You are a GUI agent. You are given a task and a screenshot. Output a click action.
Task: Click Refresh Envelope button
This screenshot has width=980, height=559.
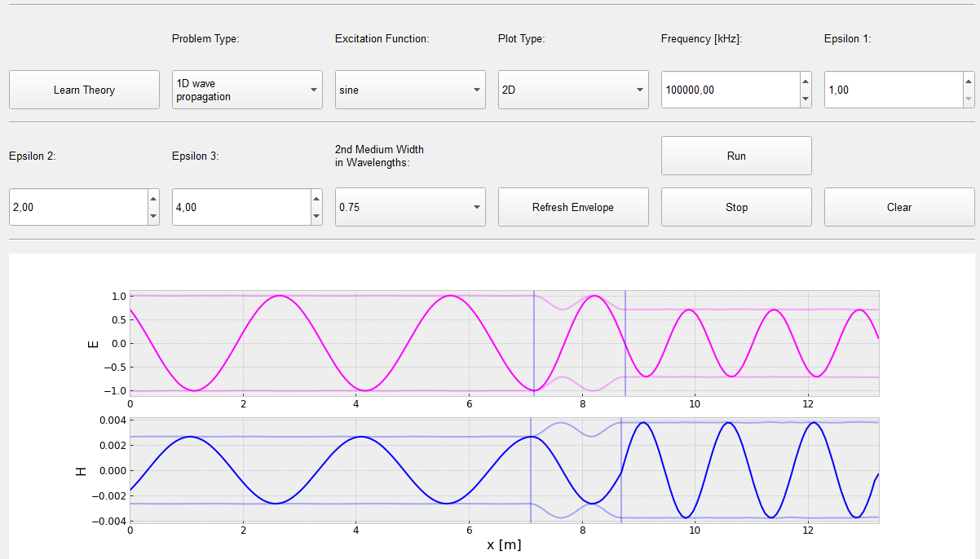[x=573, y=207]
